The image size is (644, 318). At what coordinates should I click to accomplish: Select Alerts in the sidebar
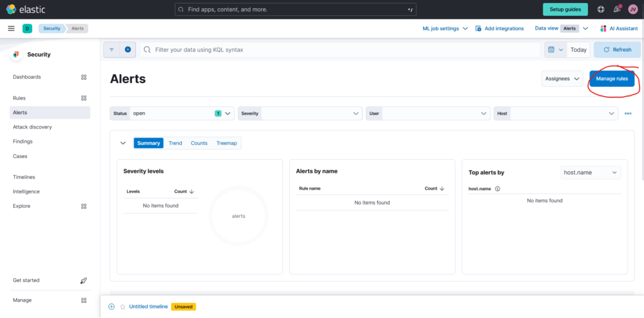[50, 112]
